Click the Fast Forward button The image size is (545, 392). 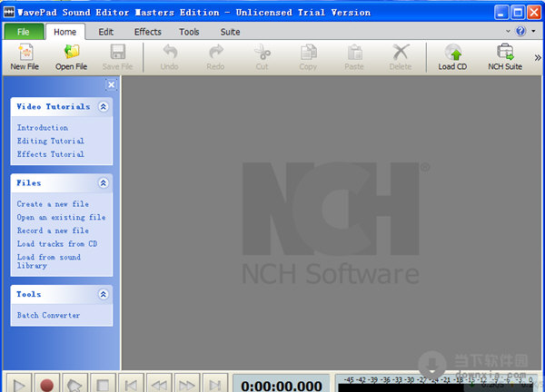click(187, 383)
